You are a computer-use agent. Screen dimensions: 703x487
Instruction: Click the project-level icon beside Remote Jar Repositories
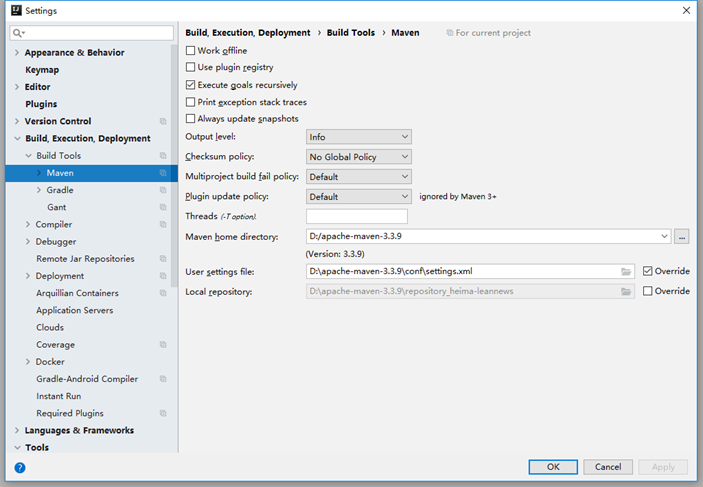[163, 259]
